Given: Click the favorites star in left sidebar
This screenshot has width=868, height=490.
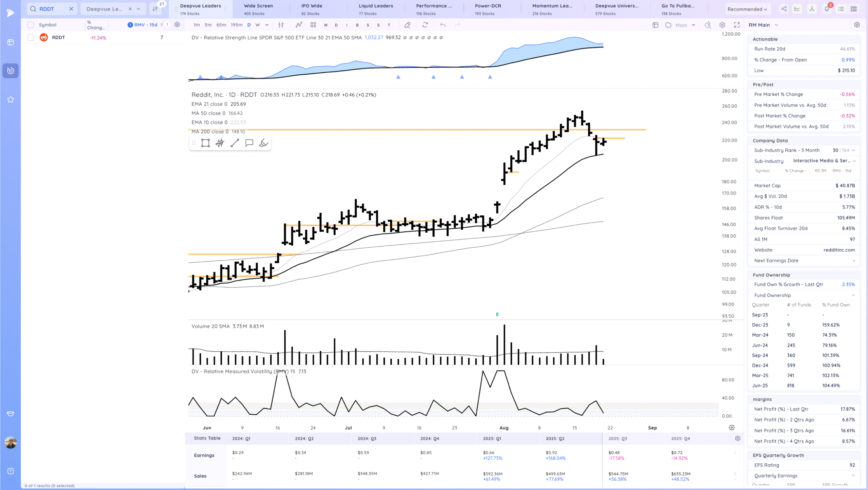Looking at the screenshot, I should click(11, 99).
